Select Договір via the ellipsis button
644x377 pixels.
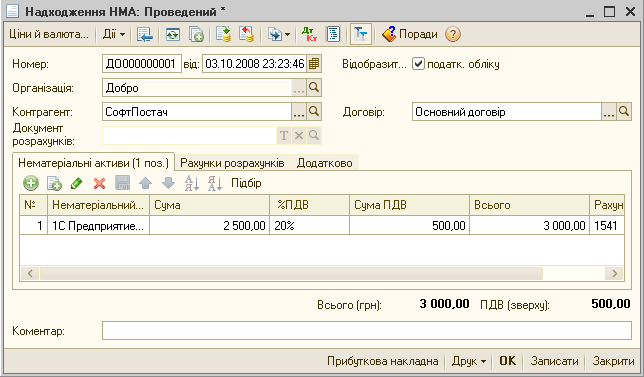tap(609, 111)
